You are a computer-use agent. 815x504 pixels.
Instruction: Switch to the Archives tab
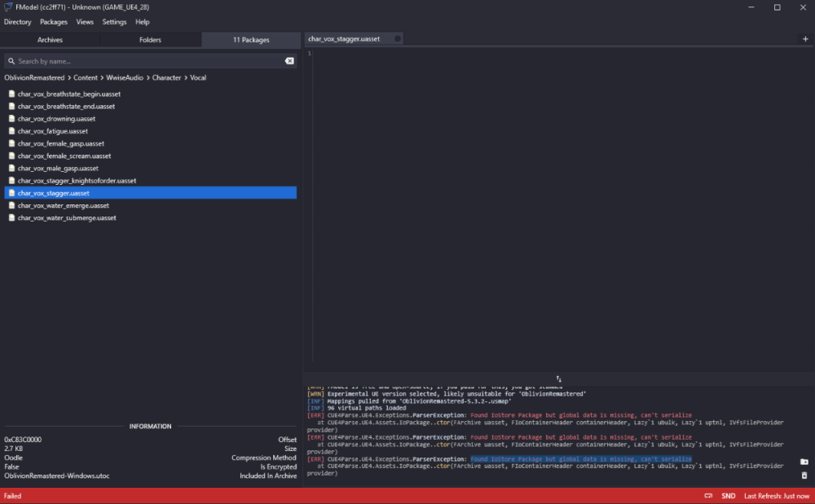click(50, 40)
